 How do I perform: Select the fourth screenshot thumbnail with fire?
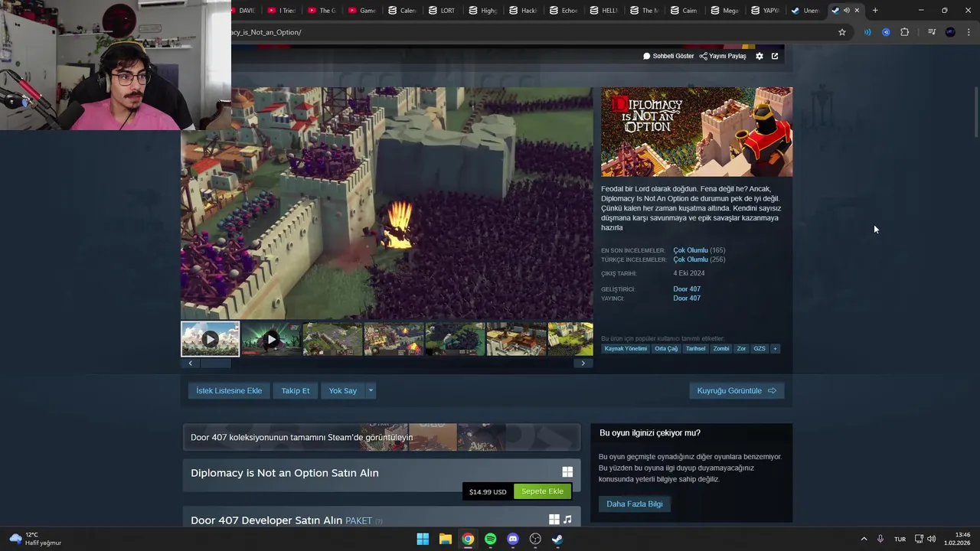(394, 339)
